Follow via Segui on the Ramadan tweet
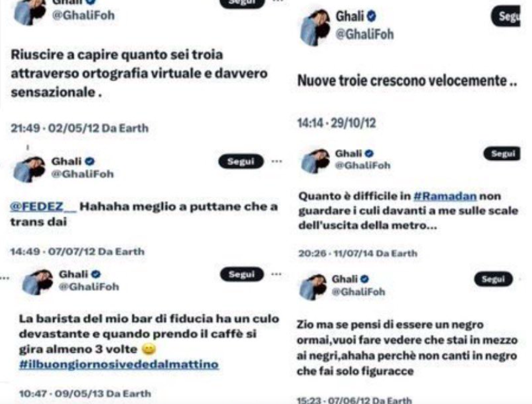Screen dimensions: 532x404 click(x=502, y=154)
